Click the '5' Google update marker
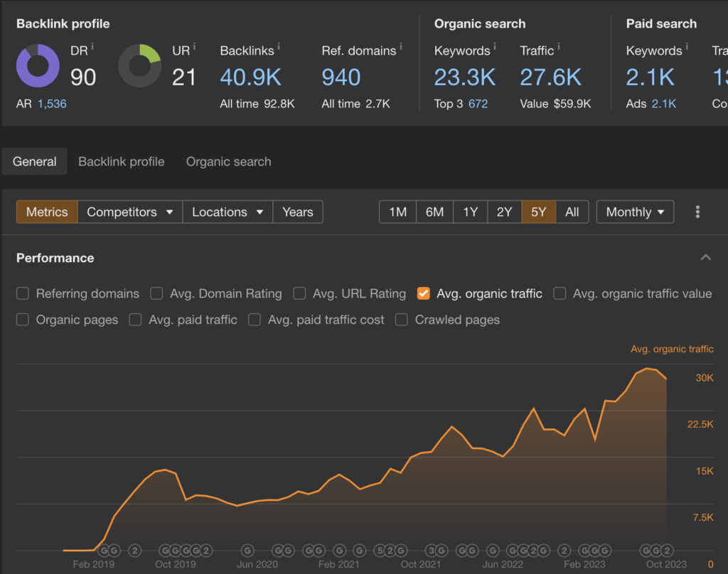This screenshot has width=728, height=574. click(380, 551)
